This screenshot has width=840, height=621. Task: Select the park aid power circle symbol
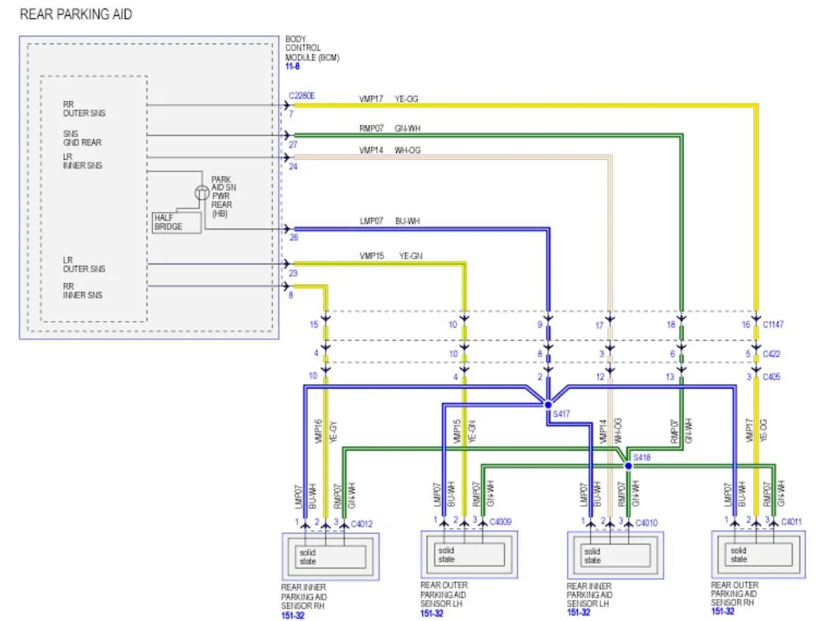tap(201, 192)
